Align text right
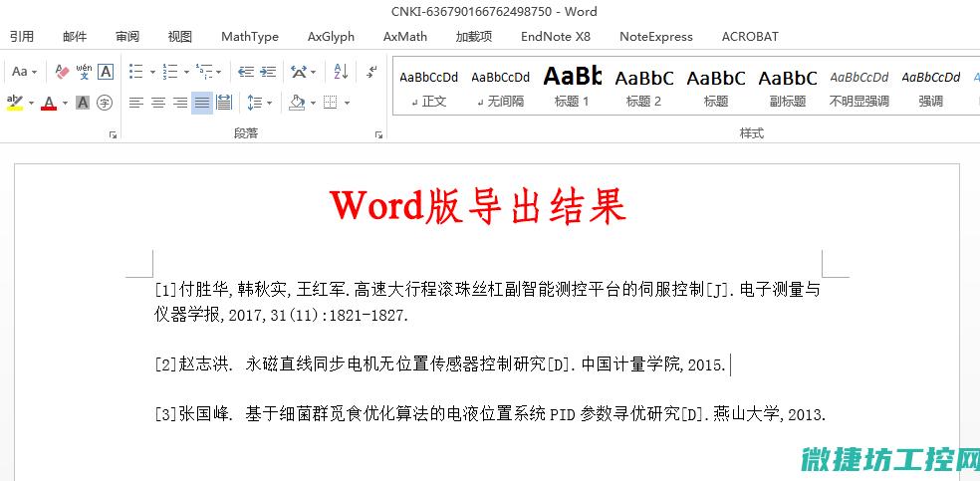The height and width of the screenshot is (481, 980). [180, 103]
